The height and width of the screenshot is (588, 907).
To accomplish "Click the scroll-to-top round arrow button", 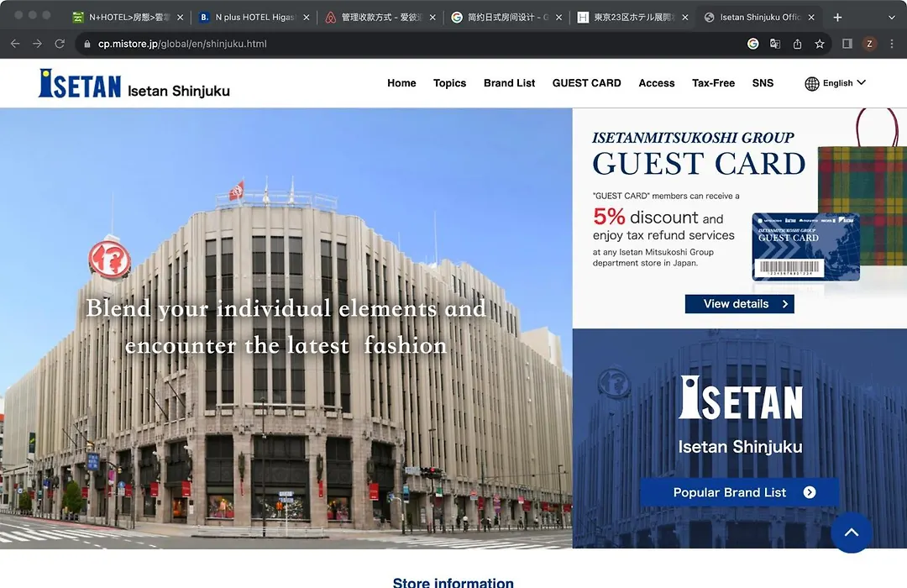I will 852,533.
